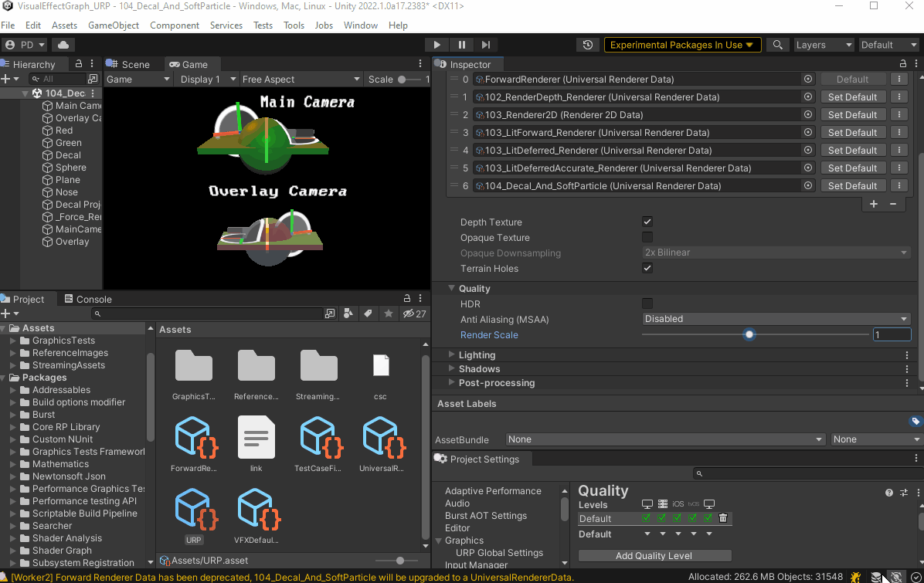Open the Undo History icon
This screenshot has width=924, height=583.
pos(587,45)
